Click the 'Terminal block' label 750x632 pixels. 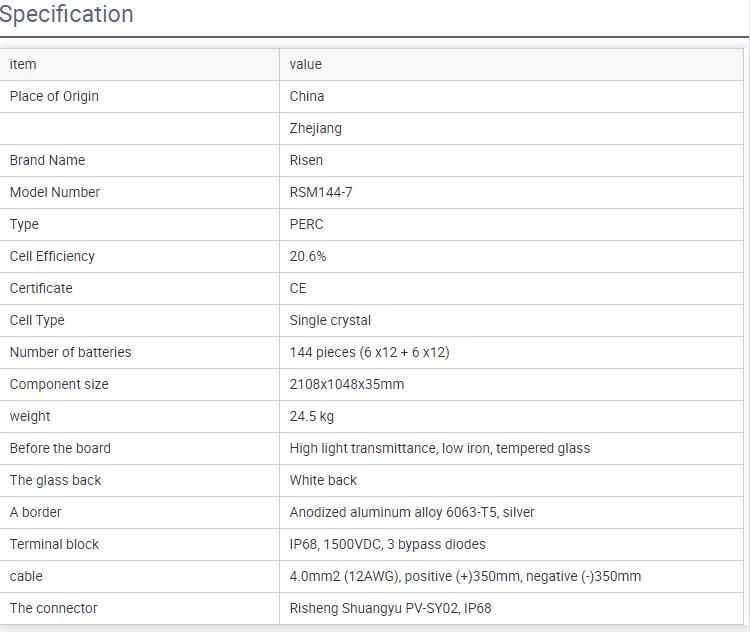click(x=54, y=545)
